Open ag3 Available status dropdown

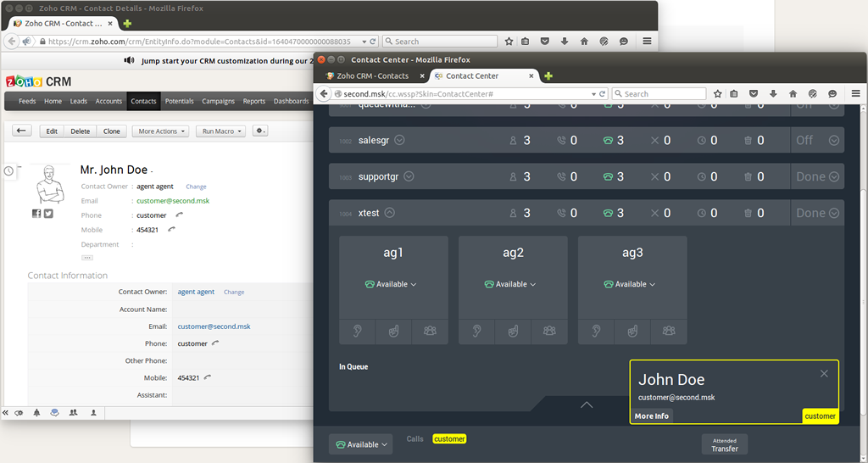[630, 284]
